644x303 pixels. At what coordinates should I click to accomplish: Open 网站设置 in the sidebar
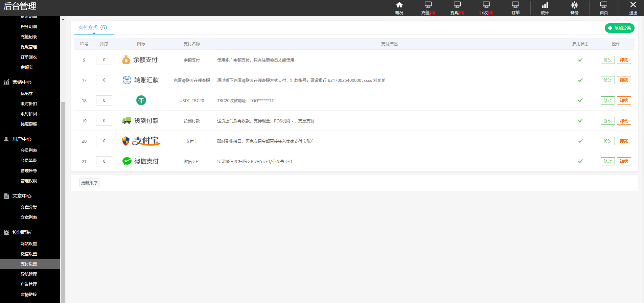tap(29, 243)
